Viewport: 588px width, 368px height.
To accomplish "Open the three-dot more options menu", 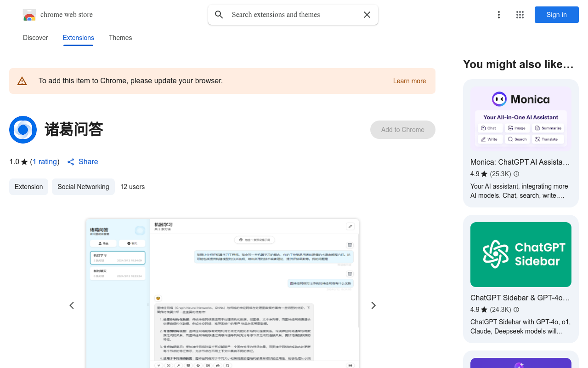I will pos(499,15).
